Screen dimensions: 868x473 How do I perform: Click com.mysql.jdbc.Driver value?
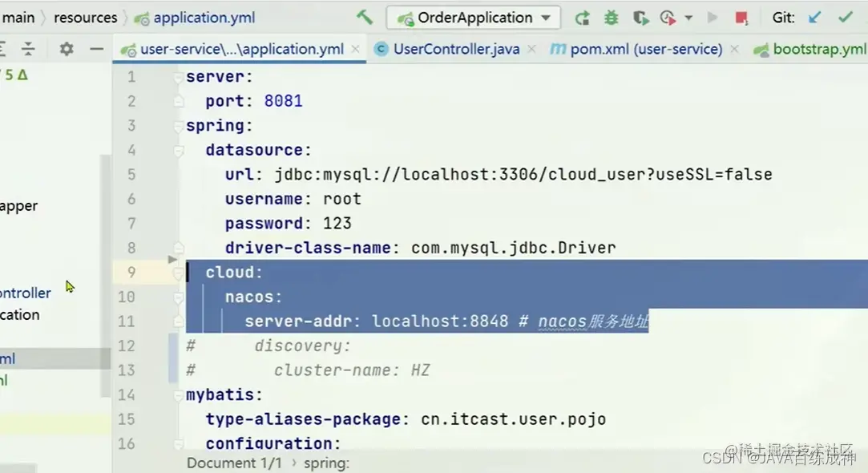tap(513, 248)
